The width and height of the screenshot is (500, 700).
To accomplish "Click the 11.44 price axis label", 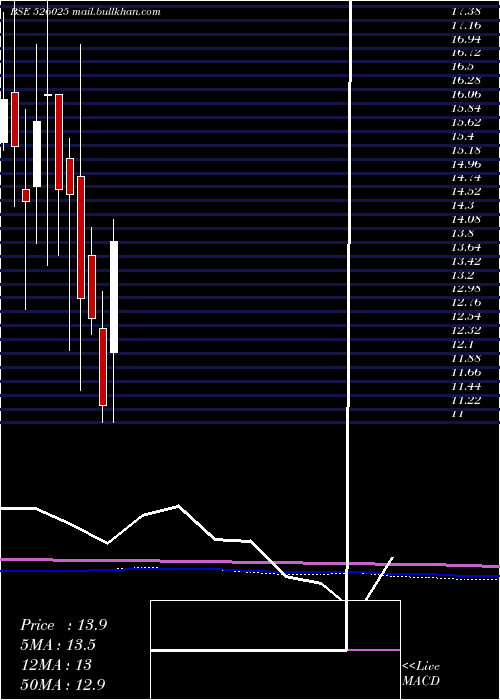I will click(x=466, y=386).
